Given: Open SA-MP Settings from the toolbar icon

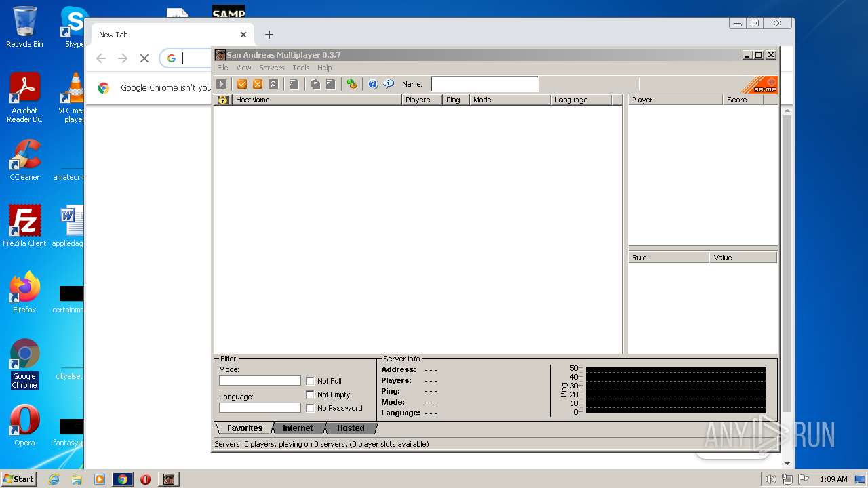Looking at the screenshot, I should click(352, 84).
